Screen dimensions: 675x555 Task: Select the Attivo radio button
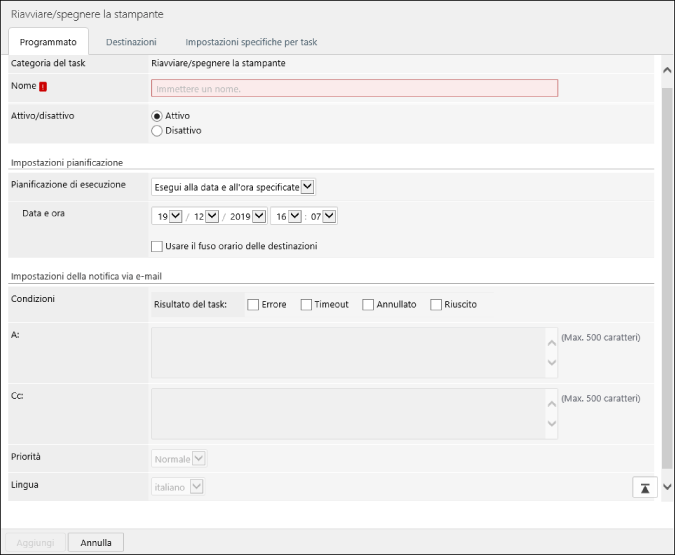pyautogui.click(x=156, y=116)
